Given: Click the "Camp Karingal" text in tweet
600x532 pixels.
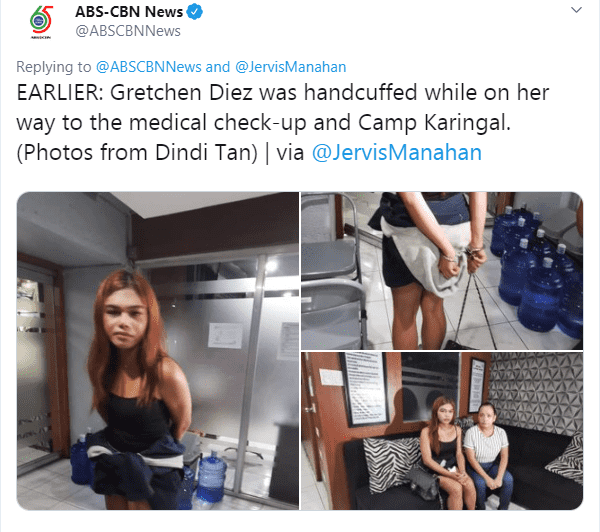Looking at the screenshot, I should tap(434, 122).
